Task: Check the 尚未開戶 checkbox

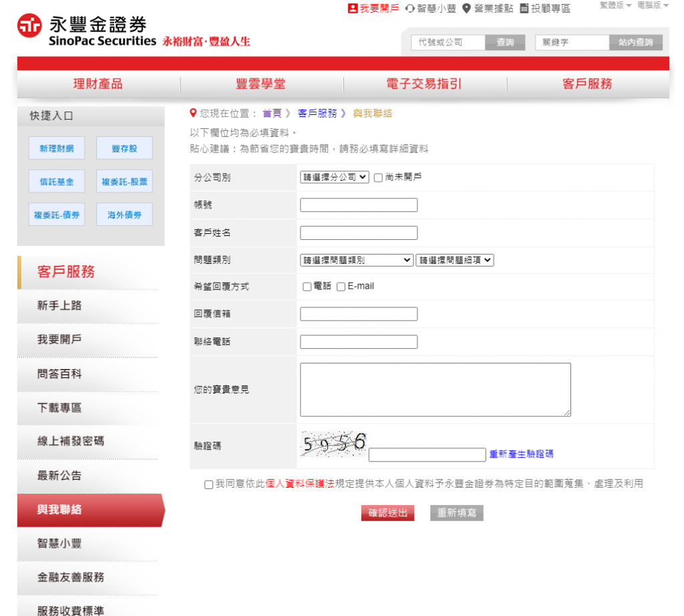Action: (377, 177)
